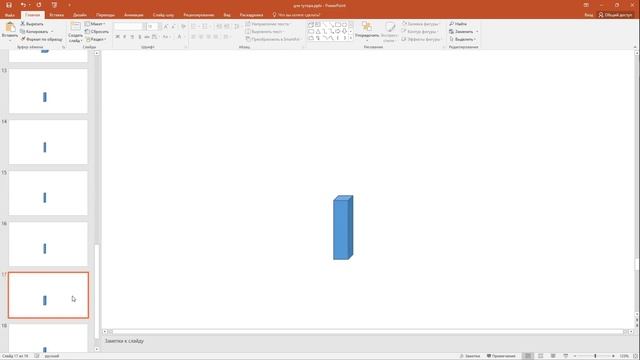Toggle Notes pane (Заметки) in status bar
This screenshot has width=640, height=360.
469,356
